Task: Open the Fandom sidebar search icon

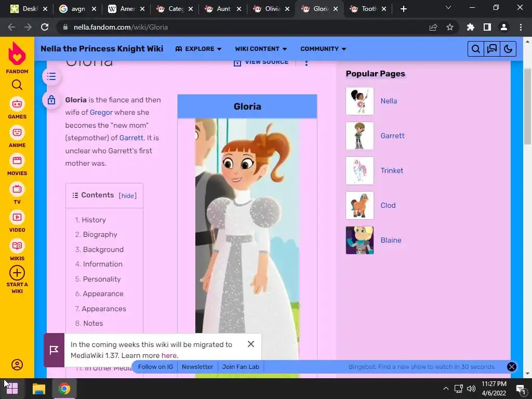Action: tap(17, 85)
